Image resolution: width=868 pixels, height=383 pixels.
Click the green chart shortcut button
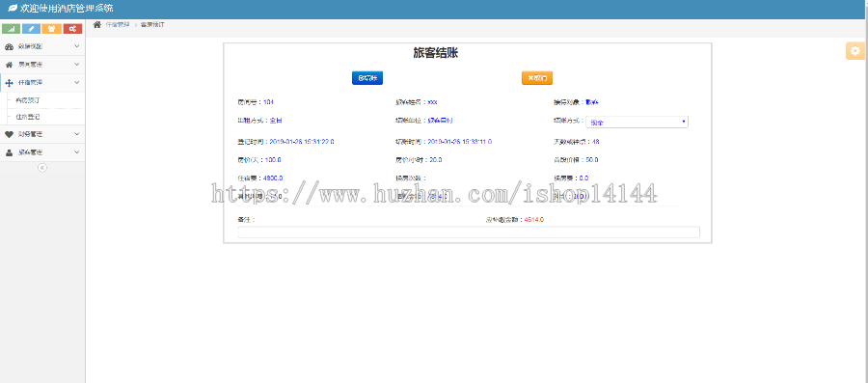click(11, 29)
